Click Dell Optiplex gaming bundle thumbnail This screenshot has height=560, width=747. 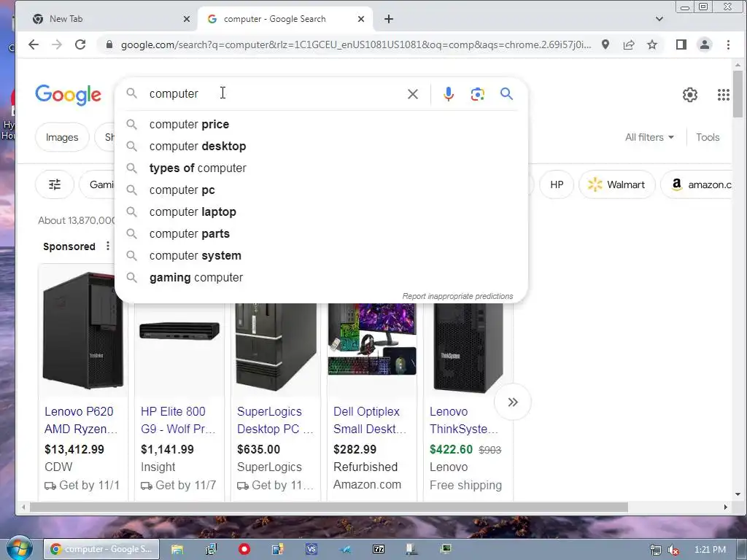pyautogui.click(x=372, y=339)
